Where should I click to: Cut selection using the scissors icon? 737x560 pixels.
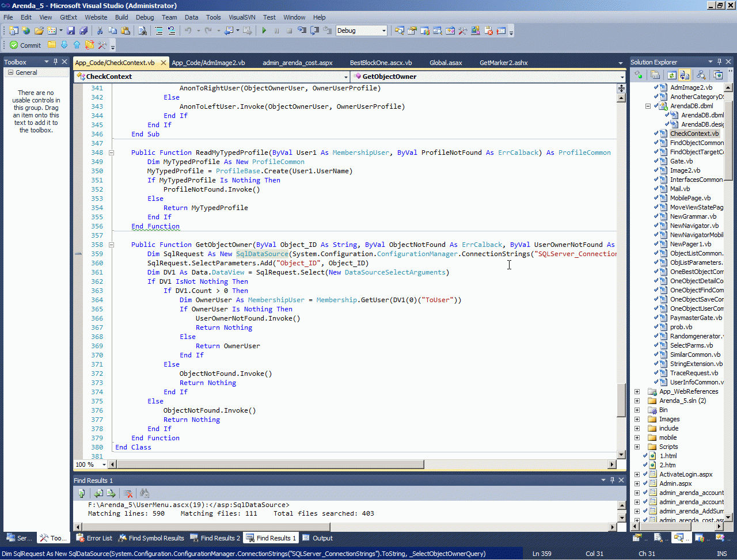click(100, 31)
